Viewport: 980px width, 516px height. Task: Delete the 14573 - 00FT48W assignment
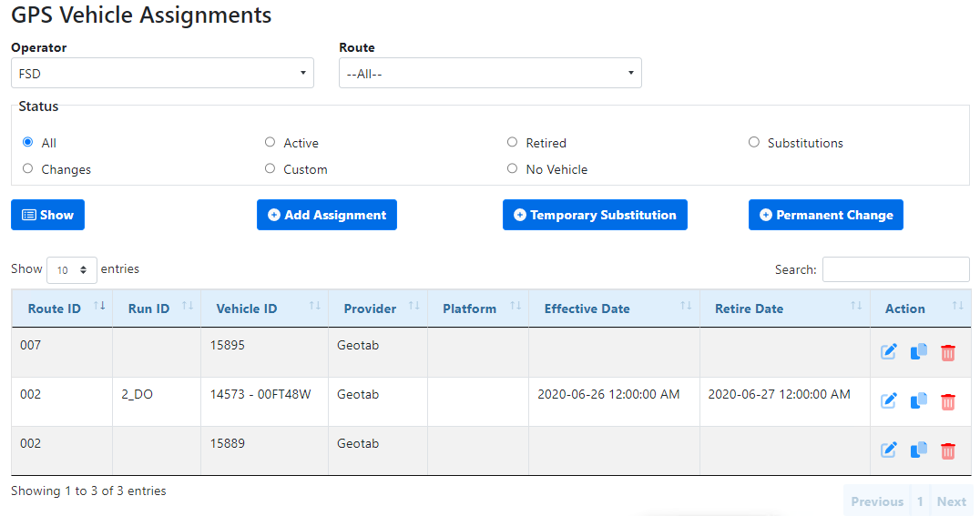point(948,401)
